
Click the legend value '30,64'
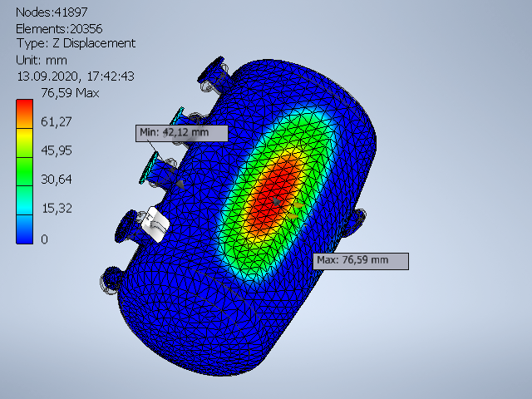pos(57,180)
